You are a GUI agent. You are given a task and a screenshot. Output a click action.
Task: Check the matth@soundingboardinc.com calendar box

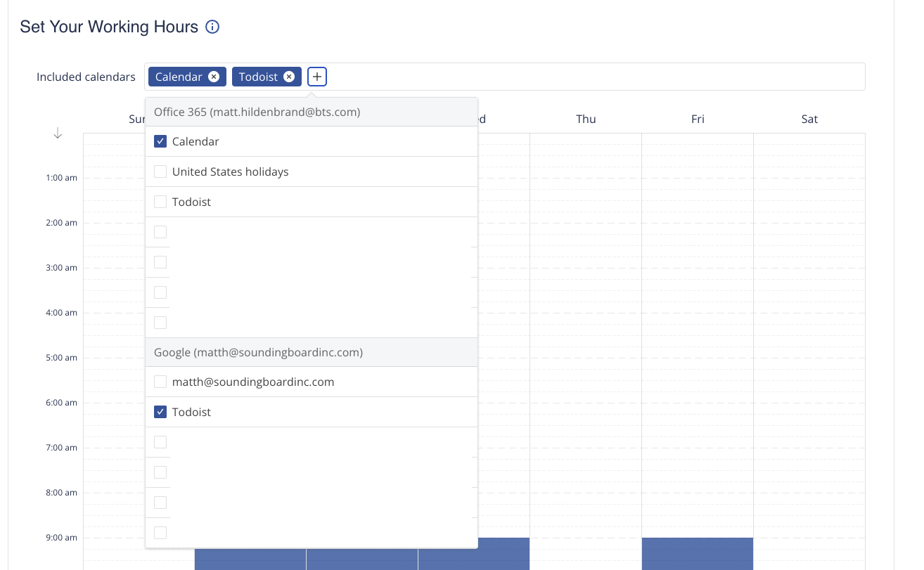click(x=160, y=382)
